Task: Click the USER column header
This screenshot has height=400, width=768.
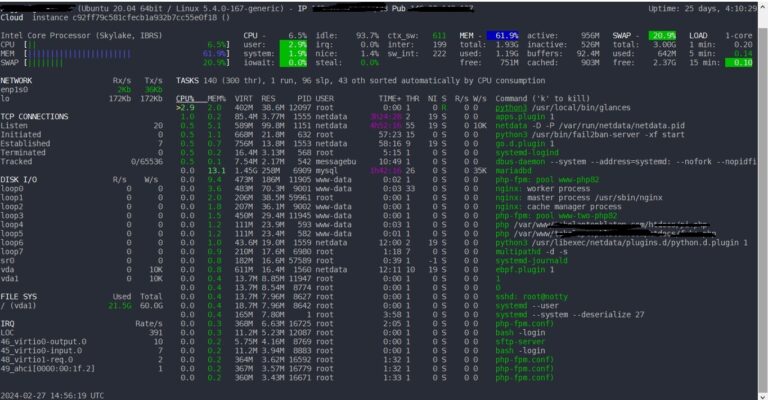Action: pos(324,98)
